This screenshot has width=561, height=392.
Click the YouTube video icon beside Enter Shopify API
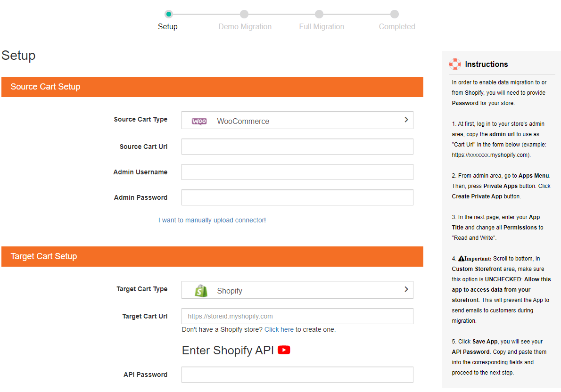tap(284, 350)
